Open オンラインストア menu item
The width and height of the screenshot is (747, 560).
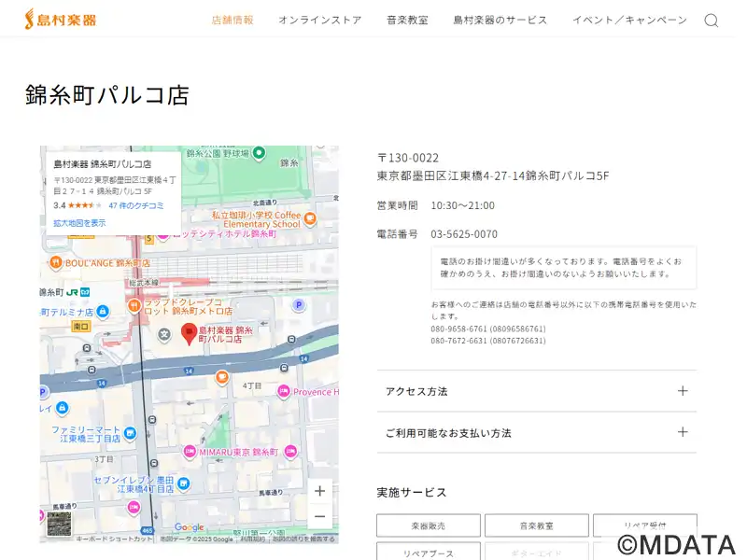point(319,20)
